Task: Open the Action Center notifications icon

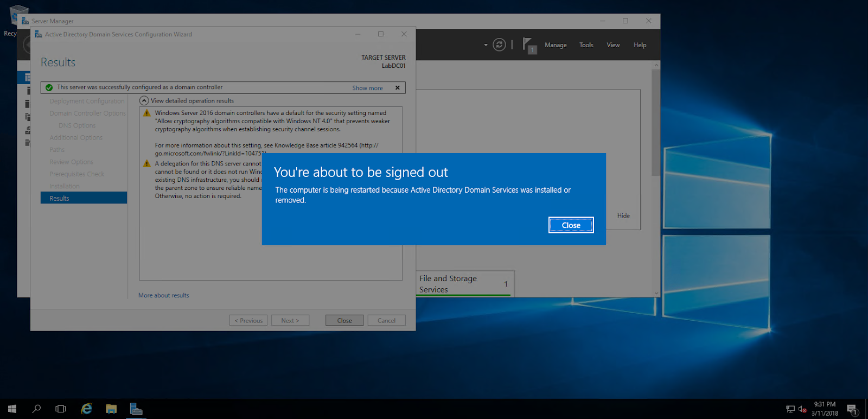Action: (x=852, y=409)
